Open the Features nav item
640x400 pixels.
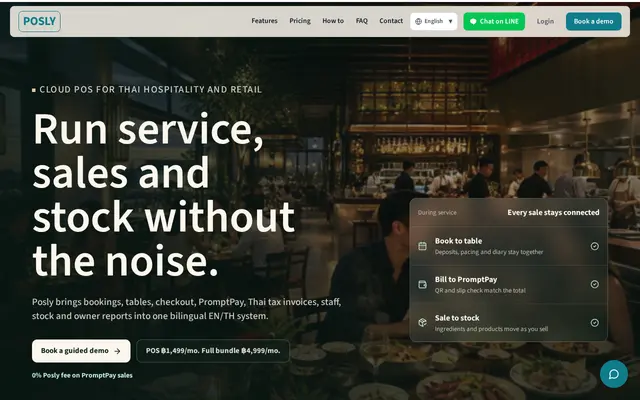[x=264, y=21]
